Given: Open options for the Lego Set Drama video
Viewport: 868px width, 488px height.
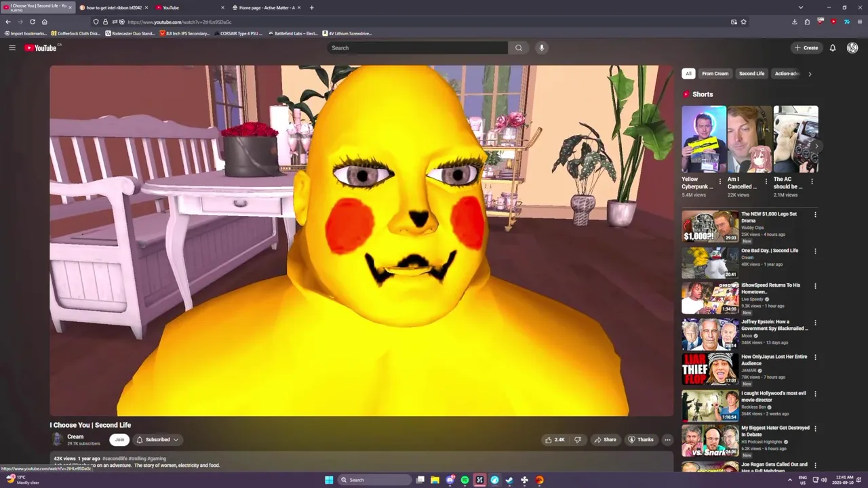Looking at the screenshot, I should 815,215.
